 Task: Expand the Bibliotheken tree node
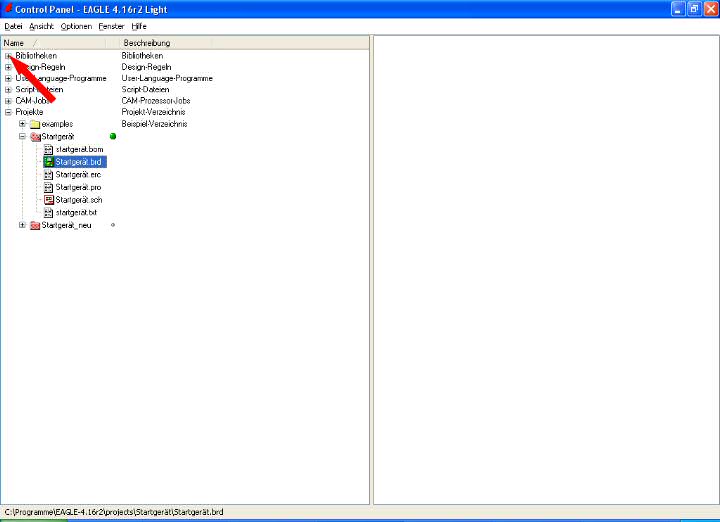tap(8, 56)
